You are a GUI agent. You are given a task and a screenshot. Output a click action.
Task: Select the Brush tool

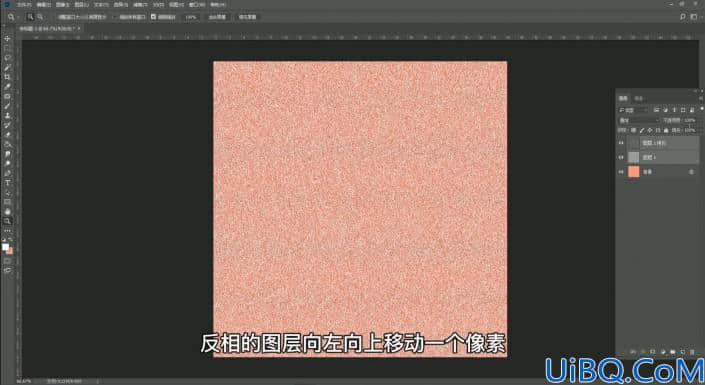pos(7,106)
